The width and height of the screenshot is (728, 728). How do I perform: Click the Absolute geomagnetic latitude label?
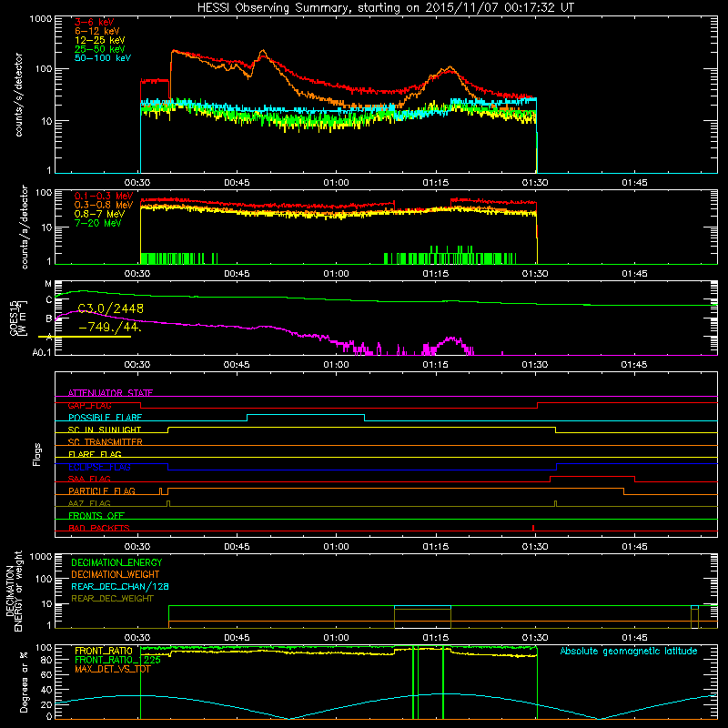tap(629, 652)
